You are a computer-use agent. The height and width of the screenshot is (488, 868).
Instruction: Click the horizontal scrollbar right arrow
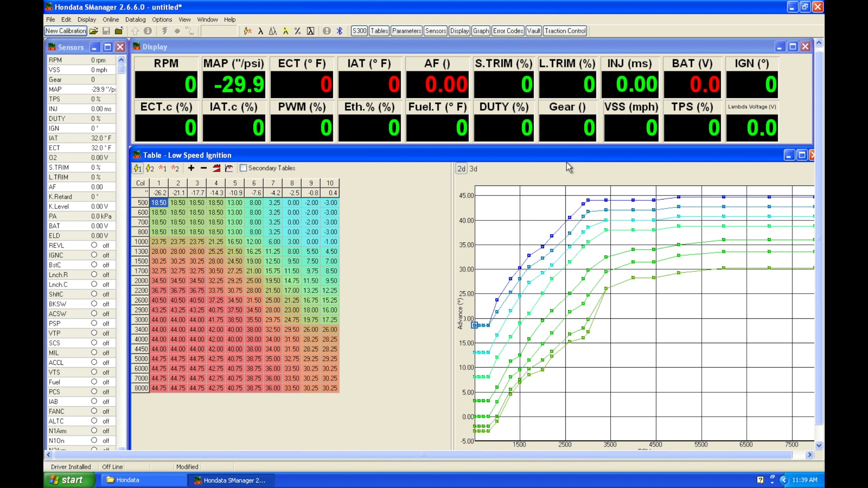810,455
